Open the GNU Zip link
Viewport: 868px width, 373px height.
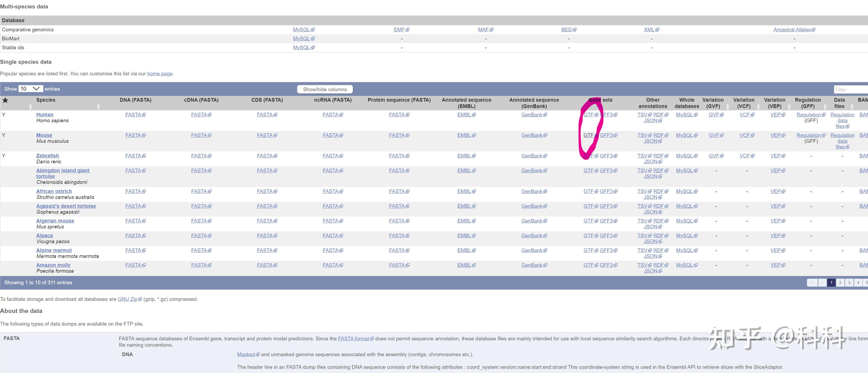pos(127,299)
